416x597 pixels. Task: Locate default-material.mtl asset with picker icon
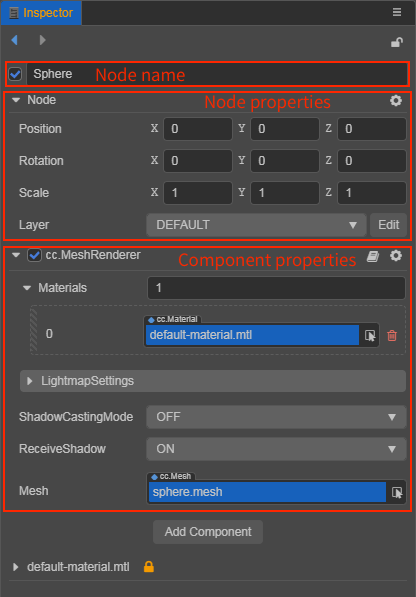coord(370,335)
